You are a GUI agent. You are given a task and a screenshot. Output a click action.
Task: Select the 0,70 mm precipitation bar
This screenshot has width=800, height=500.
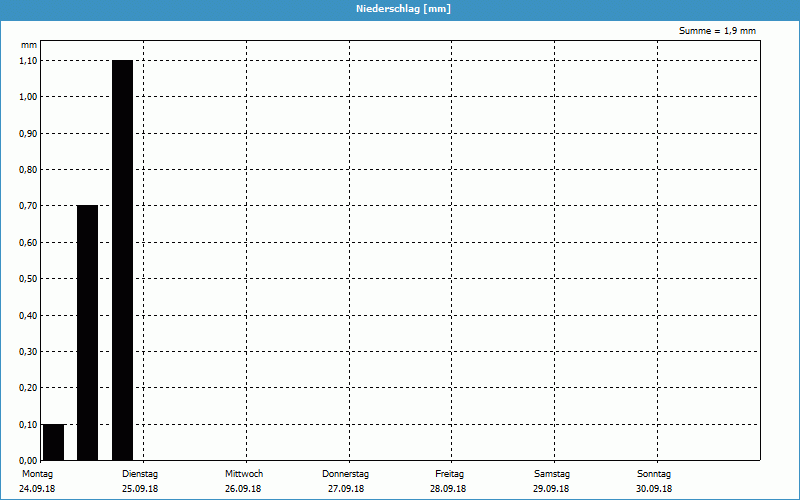click(x=87, y=333)
